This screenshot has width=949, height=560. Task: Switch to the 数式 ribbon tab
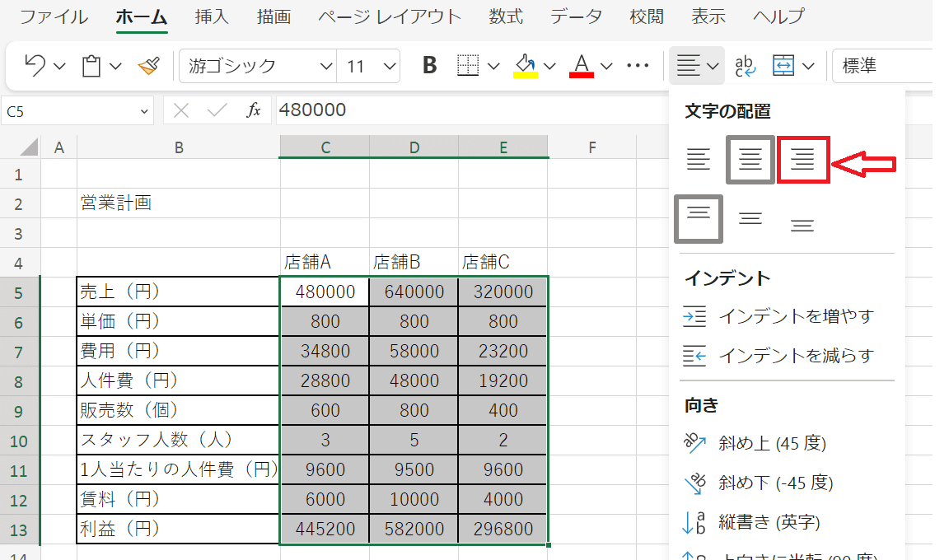505,16
